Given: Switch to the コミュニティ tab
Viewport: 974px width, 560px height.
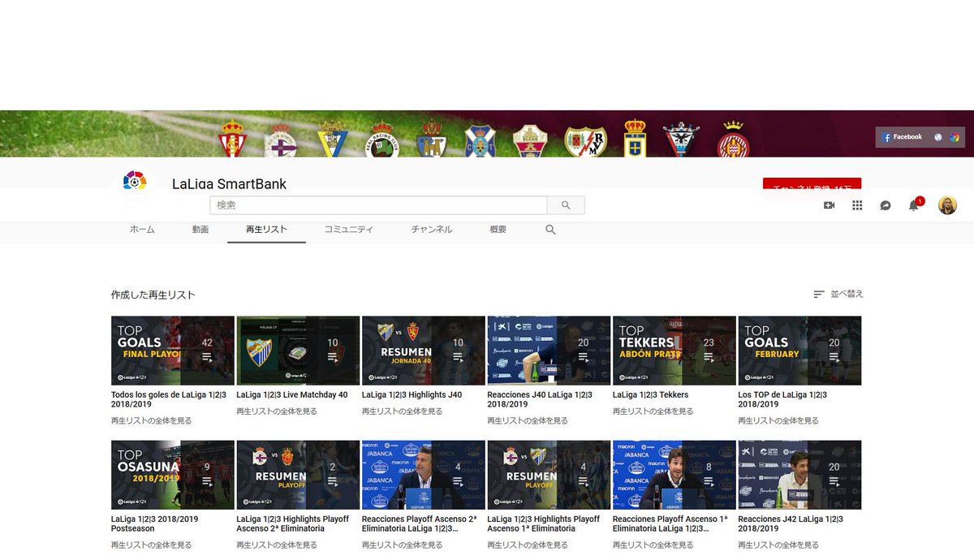Looking at the screenshot, I should [x=349, y=230].
